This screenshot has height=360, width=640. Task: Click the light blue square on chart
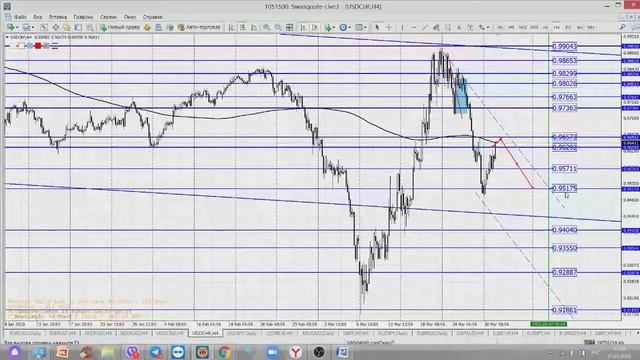[x=30, y=46]
